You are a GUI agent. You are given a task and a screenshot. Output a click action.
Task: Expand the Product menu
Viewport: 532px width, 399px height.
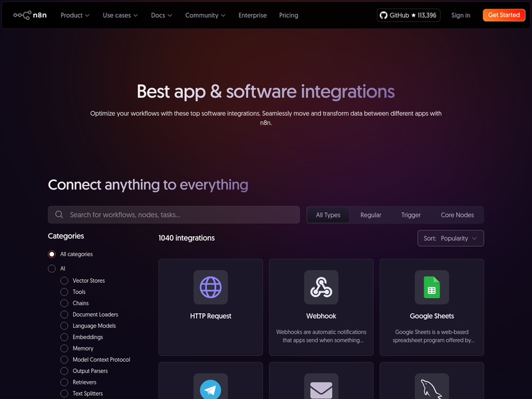(x=75, y=15)
